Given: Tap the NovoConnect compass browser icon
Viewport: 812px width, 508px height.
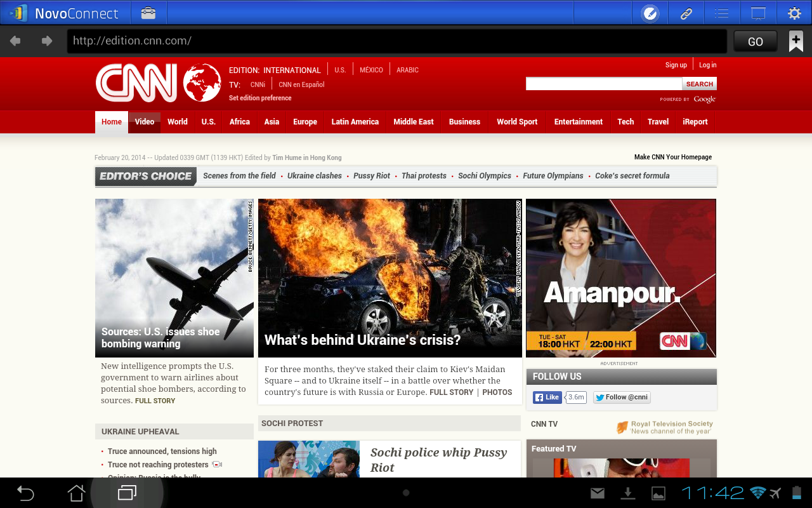Looking at the screenshot, I should [x=650, y=13].
